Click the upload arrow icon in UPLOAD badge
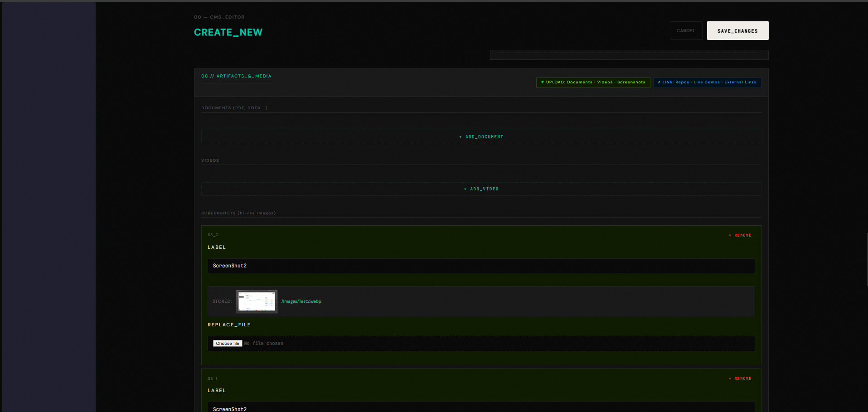 click(x=543, y=82)
